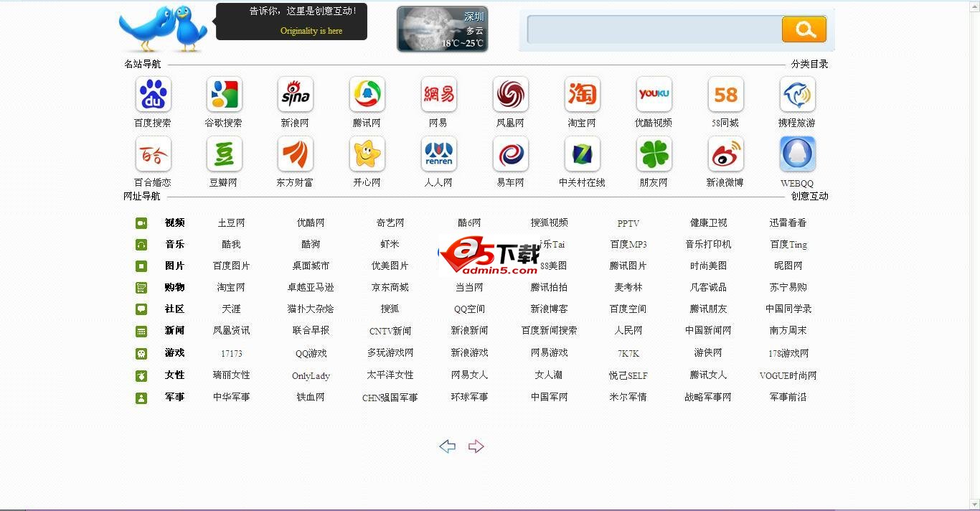Go to next page with right arrow

tap(476, 446)
